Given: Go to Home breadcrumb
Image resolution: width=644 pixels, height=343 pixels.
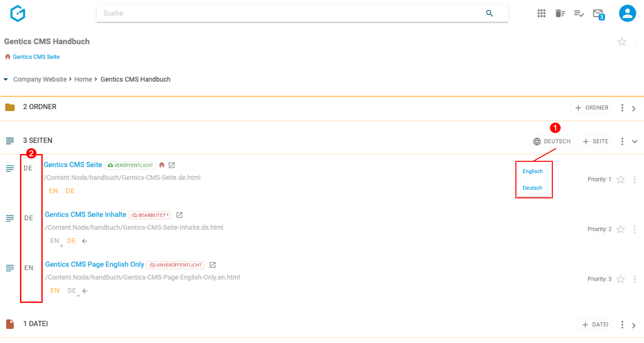Looking at the screenshot, I should click(83, 79).
